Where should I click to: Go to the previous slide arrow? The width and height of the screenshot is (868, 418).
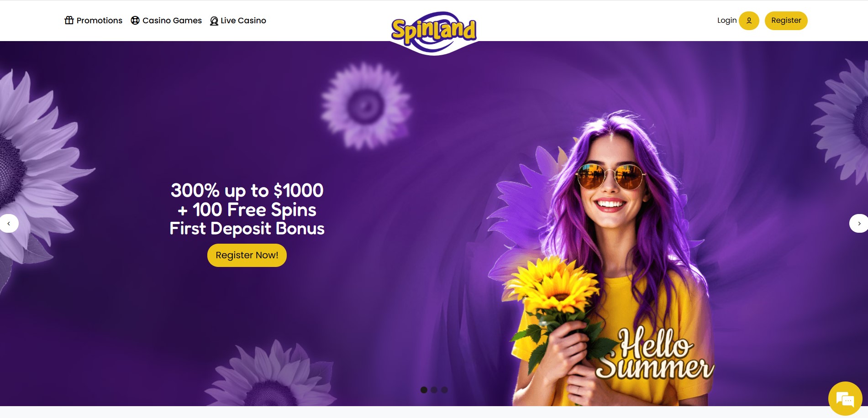(9, 224)
